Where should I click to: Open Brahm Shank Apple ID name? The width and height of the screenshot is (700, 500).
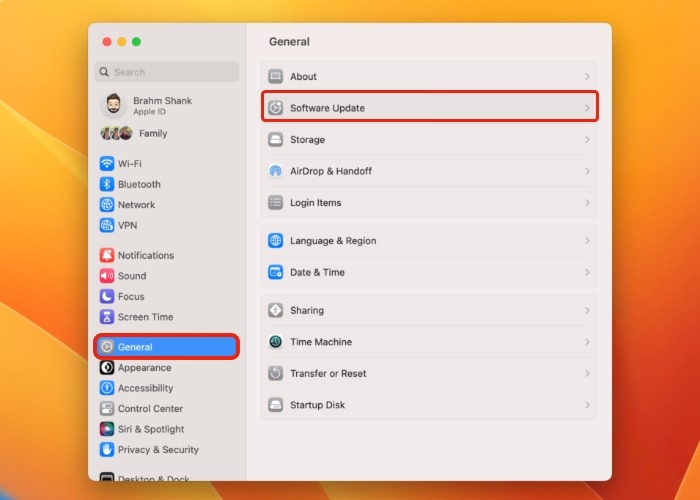coord(162,100)
